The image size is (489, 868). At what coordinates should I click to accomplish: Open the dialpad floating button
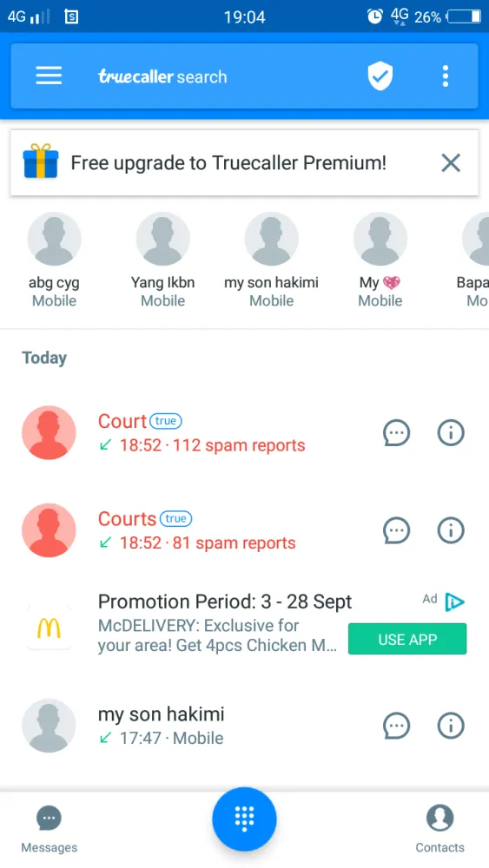[244, 819]
